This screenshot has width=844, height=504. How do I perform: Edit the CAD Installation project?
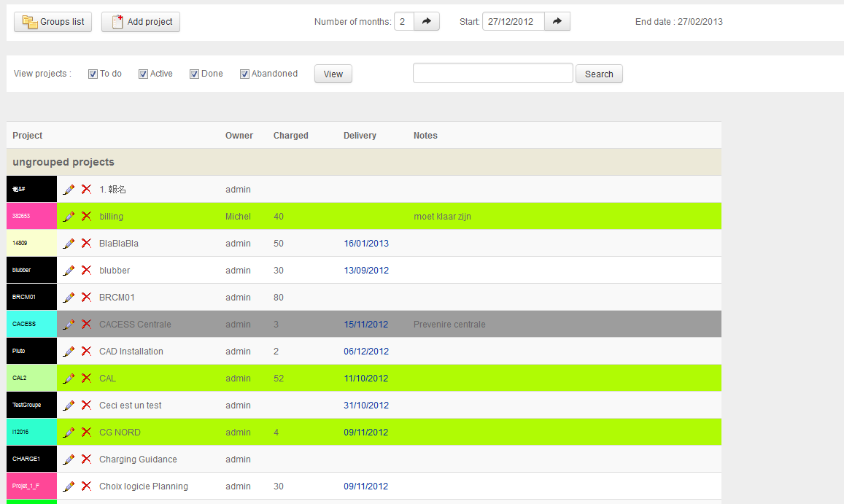(x=69, y=352)
